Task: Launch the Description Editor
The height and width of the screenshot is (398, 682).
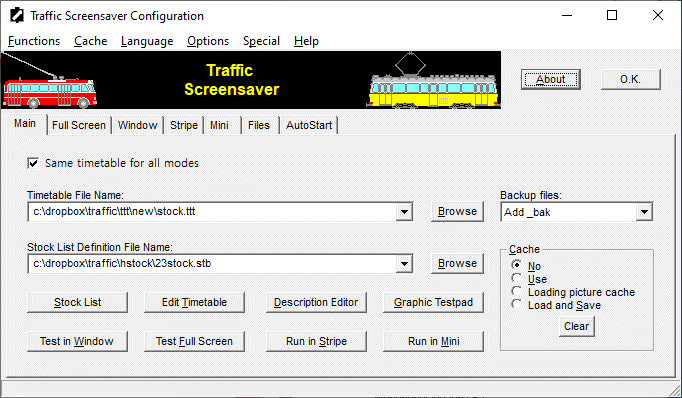Action: click(316, 302)
